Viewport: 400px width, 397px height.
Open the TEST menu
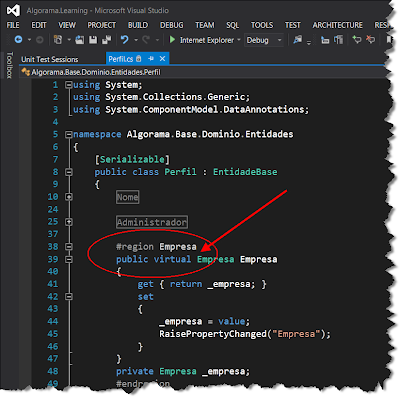click(293, 25)
